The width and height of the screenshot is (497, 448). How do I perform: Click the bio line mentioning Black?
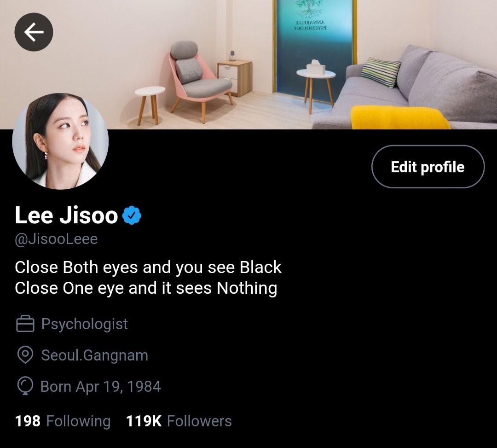coord(148,267)
